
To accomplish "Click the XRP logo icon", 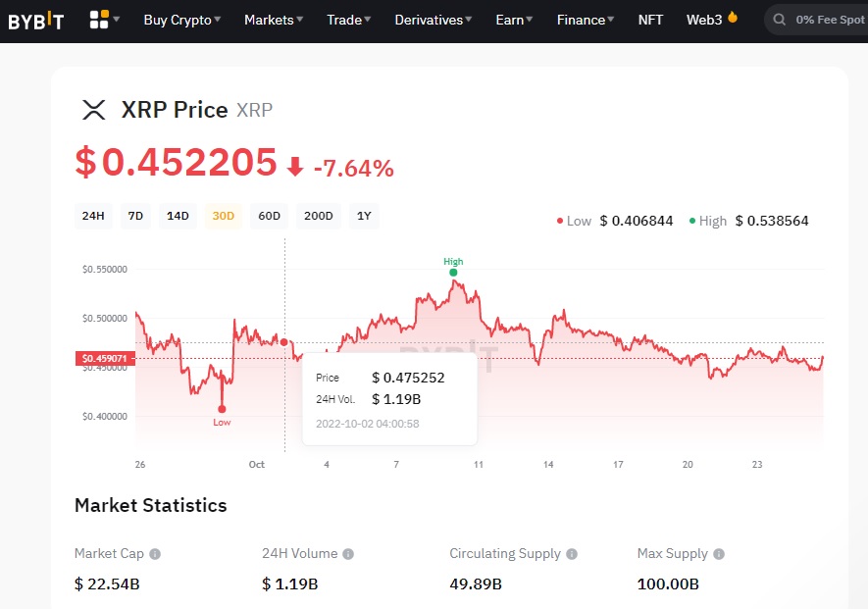I will point(93,110).
